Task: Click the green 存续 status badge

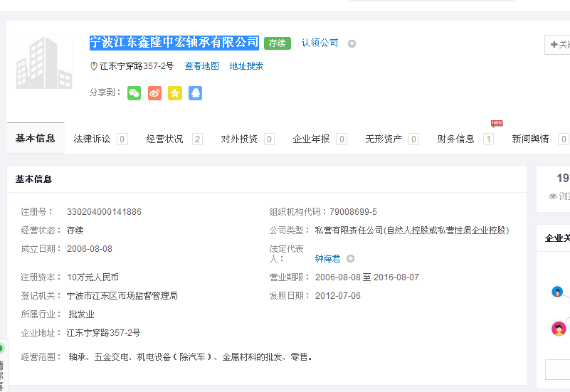Action: click(x=277, y=43)
